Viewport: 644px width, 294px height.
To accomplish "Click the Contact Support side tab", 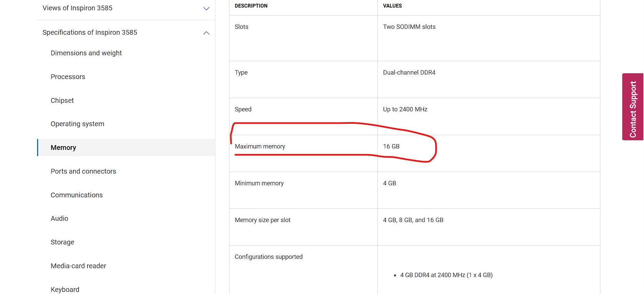I will pos(633,107).
